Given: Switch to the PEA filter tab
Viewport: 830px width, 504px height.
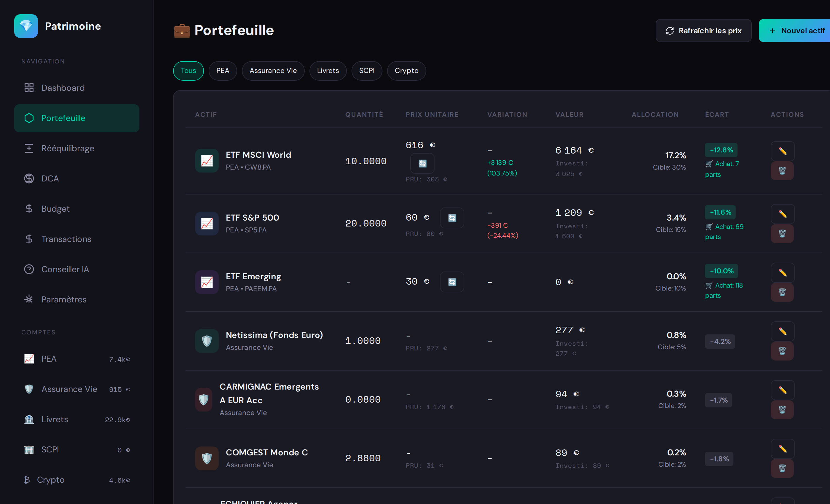Looking at the screenshot, I should pos(223,71).
